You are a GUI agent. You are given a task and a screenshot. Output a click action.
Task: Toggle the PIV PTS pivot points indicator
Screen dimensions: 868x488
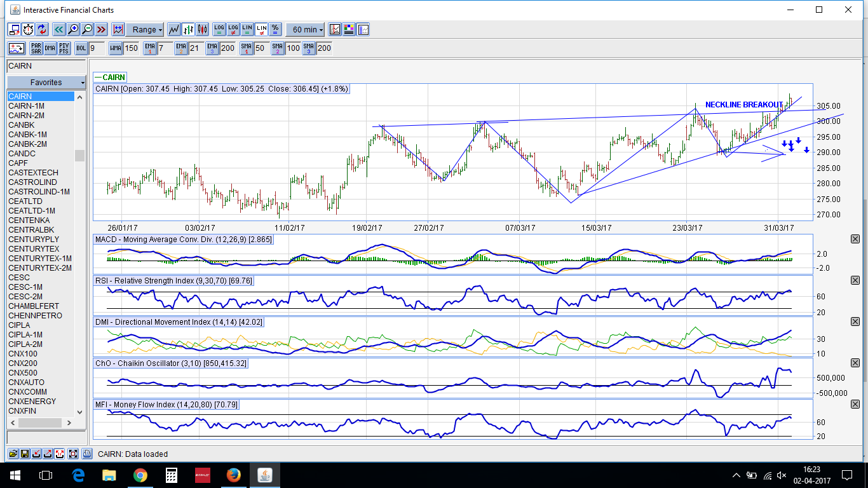click(x=64, y=48)
